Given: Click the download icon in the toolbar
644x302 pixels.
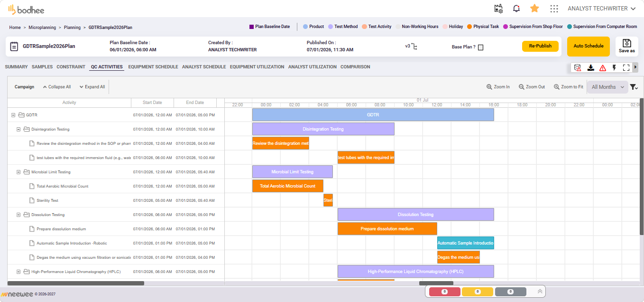Looking at the screenshot, I should click(x=590, y=67).
